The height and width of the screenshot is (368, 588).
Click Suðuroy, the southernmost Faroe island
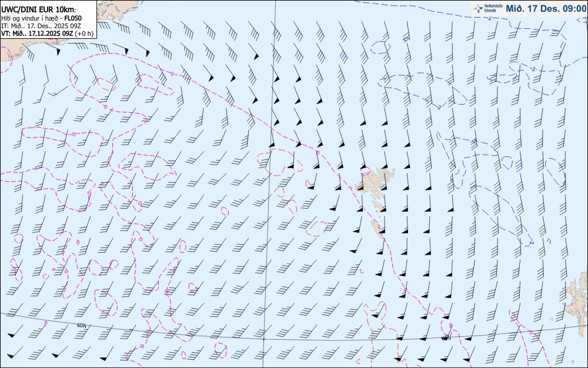[x=377, y=229]
